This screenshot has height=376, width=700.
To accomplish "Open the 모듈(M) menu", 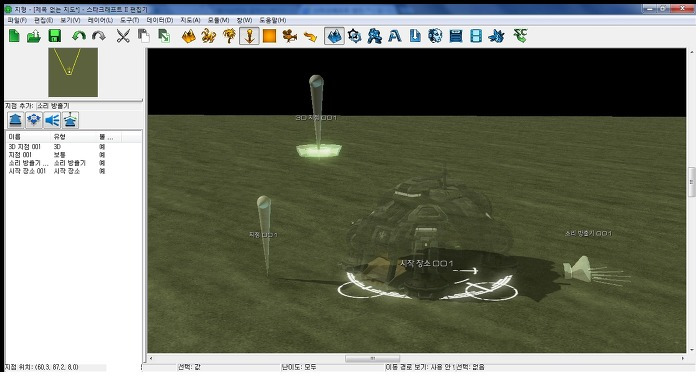I will 218,20.
